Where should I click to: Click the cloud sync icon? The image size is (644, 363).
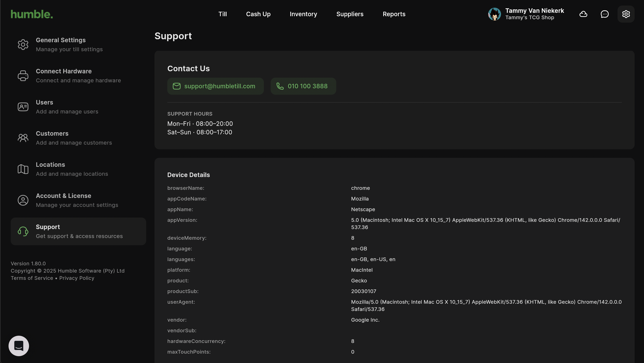583,14
